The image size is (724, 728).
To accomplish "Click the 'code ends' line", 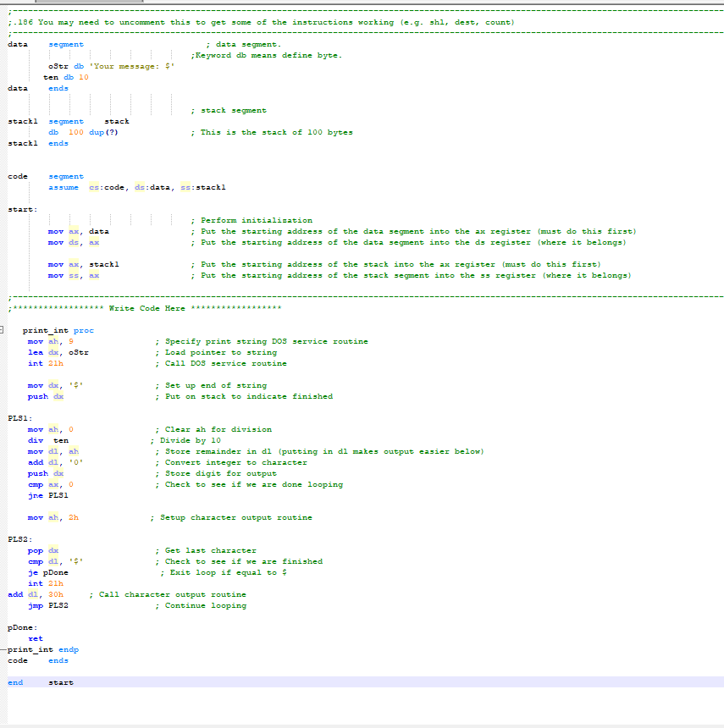I will pos(38,660).
